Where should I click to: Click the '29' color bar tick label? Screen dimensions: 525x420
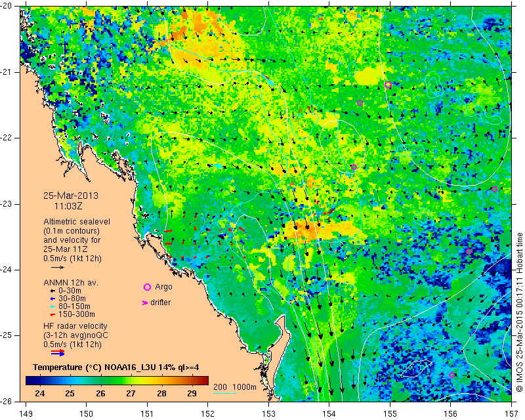[x=192, y=393]
